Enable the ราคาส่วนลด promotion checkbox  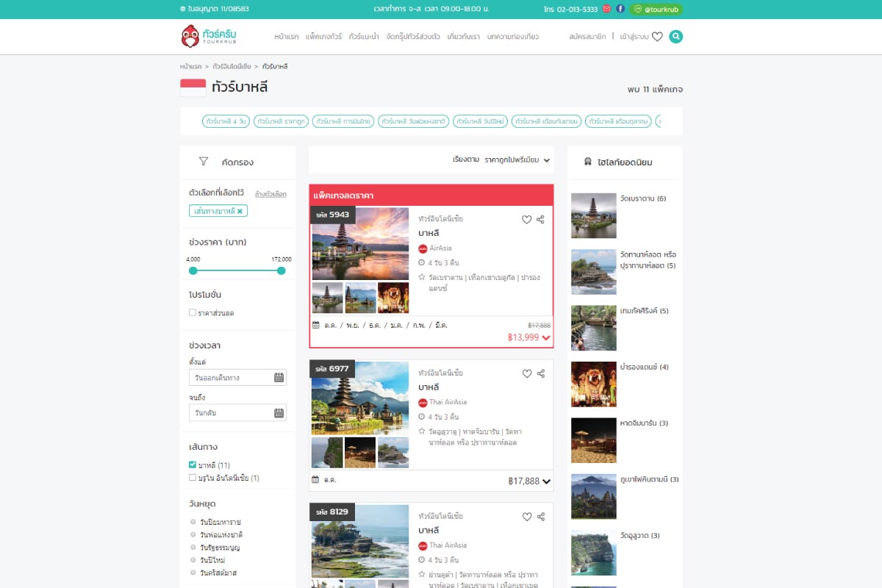[x=193, y=313]
